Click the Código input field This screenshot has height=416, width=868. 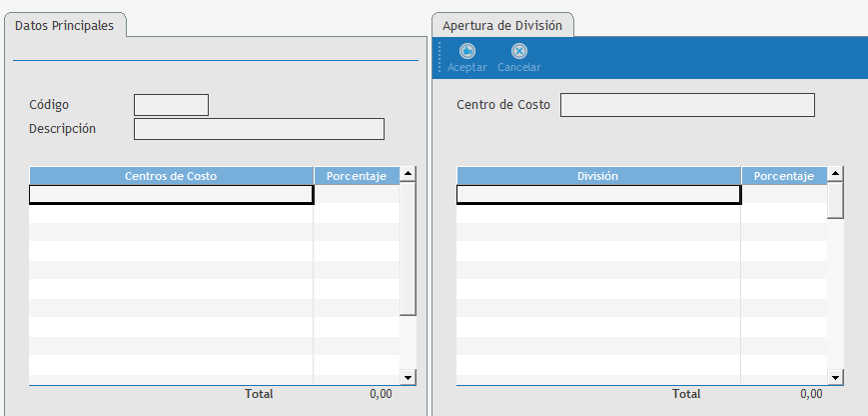pos(171,105)
